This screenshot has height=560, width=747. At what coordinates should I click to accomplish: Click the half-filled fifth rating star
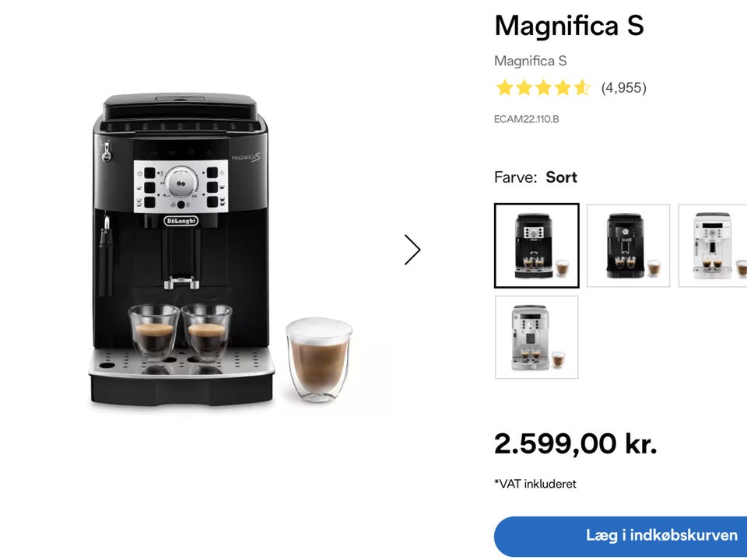[x=582, y=88]
